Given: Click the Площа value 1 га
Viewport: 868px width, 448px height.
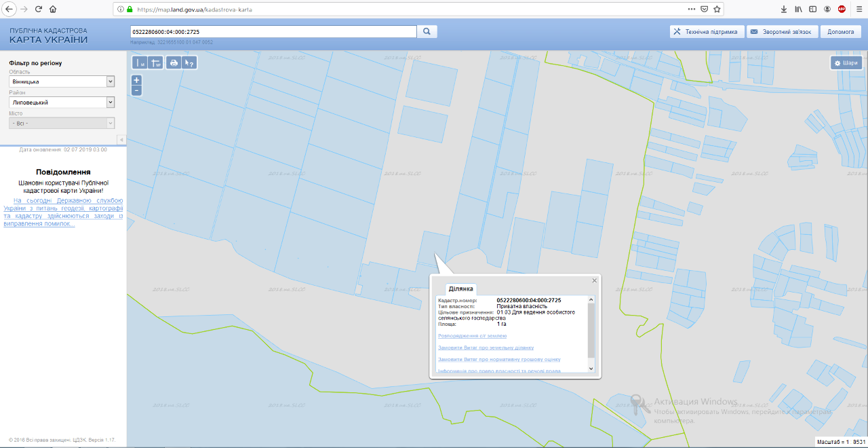Looking at the screenshot, I should 502,324.
